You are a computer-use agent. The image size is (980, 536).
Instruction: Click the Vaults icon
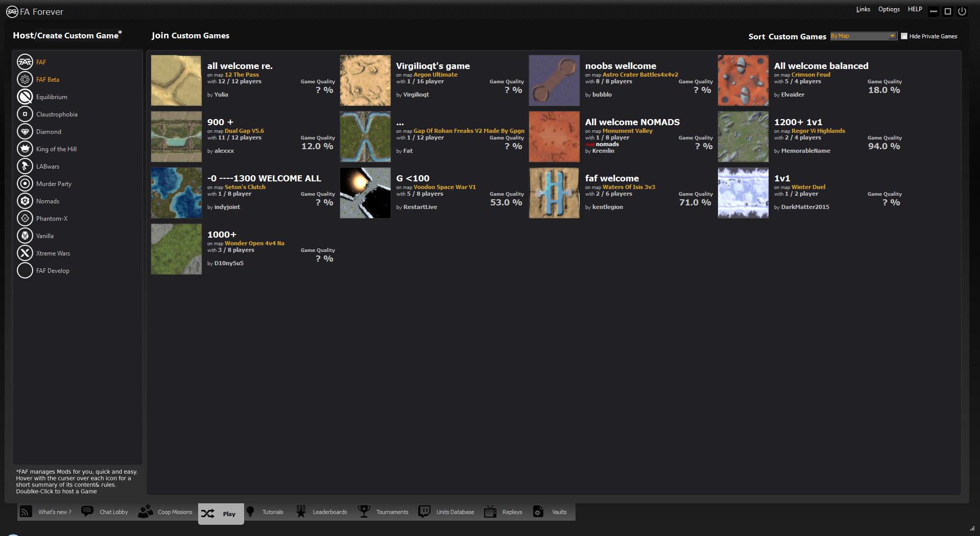pyautogui.click(x=538, y=511)
